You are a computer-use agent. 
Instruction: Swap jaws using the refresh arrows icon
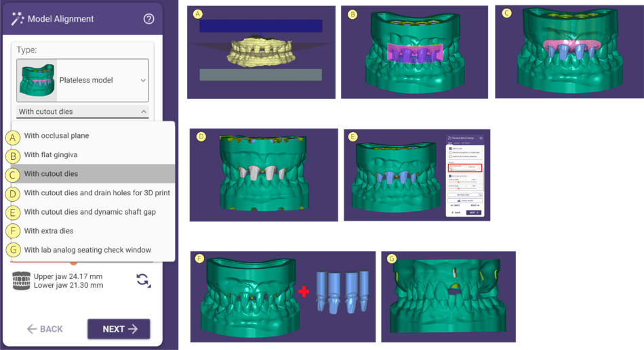pyautogui.click(x=143, y=280)
